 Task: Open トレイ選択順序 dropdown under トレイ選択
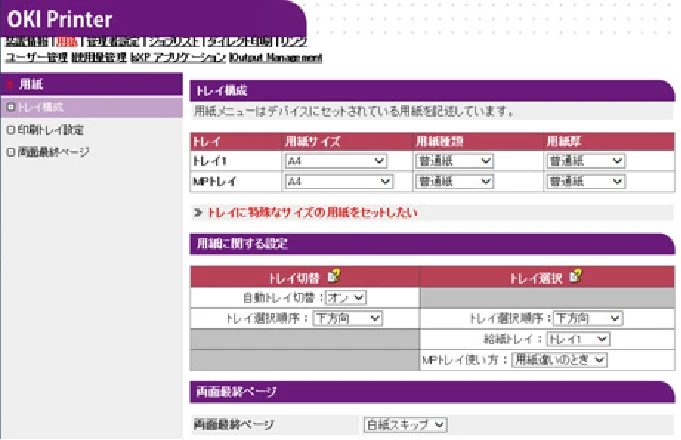tap(588, 318)
